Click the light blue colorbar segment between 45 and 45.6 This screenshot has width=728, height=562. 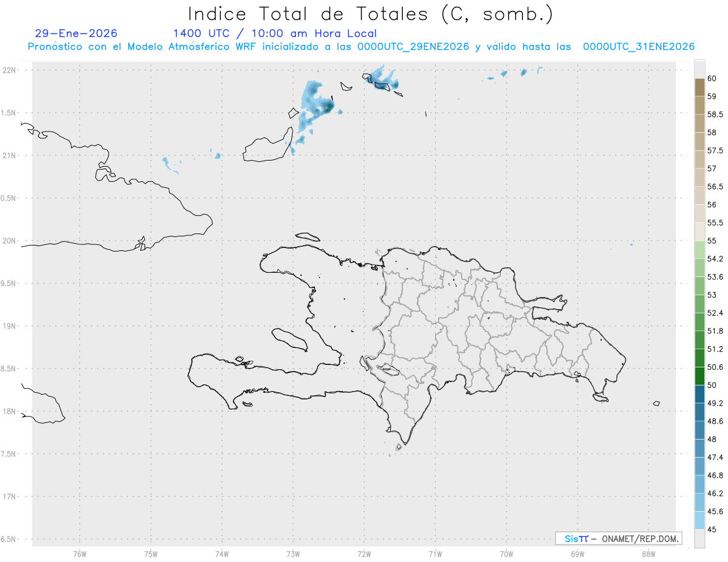coord(699,520)
